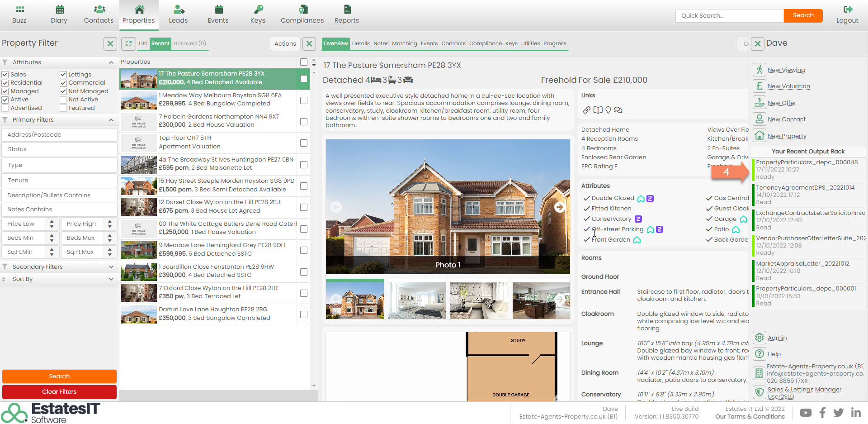
Task: Click the chain link icon under Links
Action: [586, 110]
